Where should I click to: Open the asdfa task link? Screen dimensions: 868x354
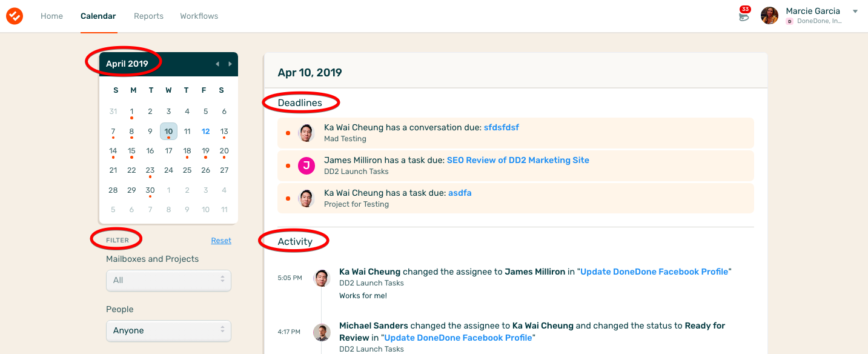point(460,193)
